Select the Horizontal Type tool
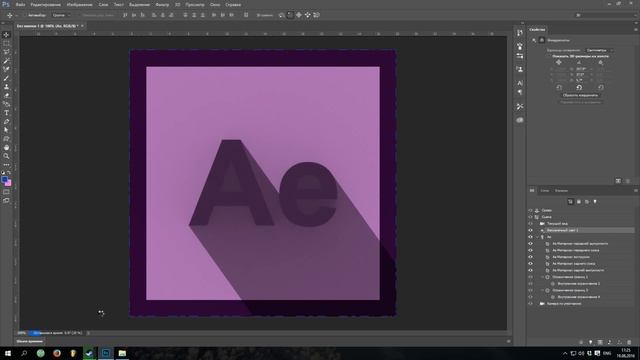This screenshot has height=360, width=640. click(x=6, y=113)
